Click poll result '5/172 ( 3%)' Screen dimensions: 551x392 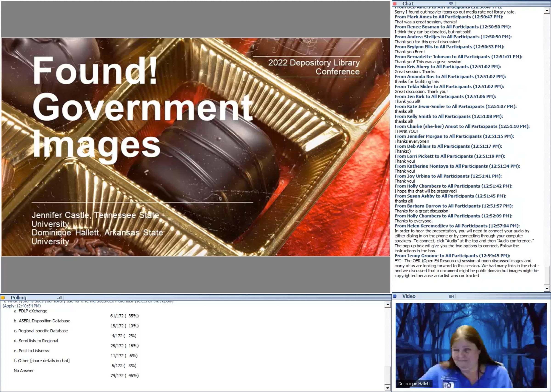[x=124, y=366]
